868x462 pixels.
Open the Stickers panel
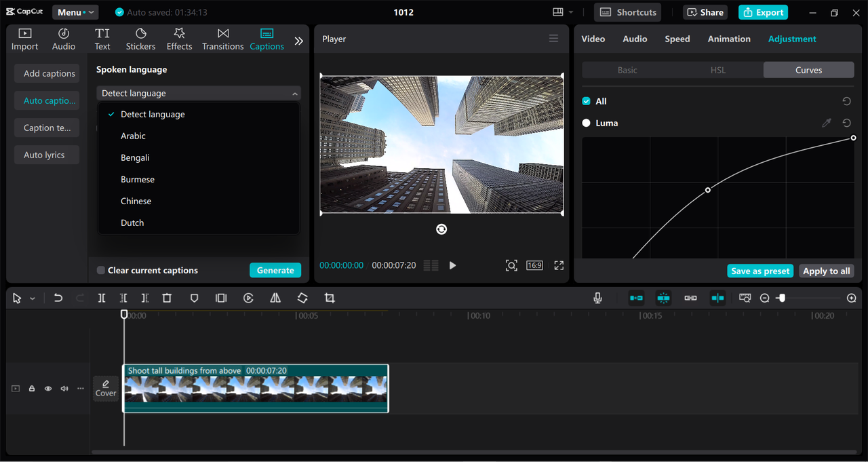tap(140, 39)
